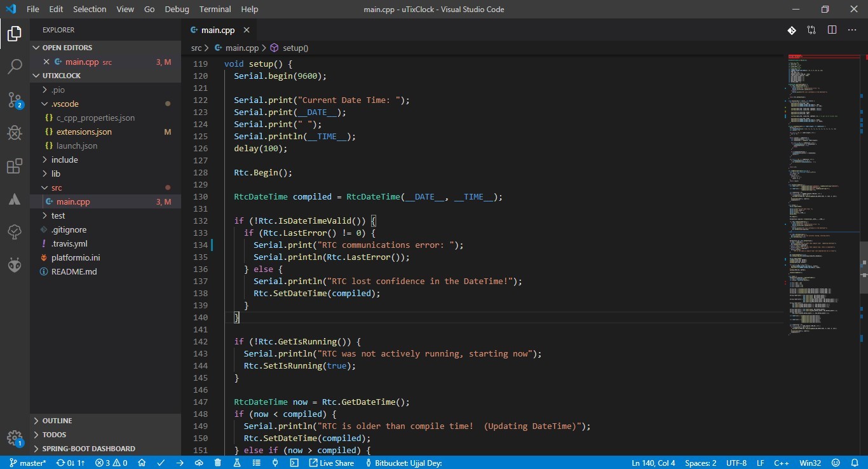Open PlatformIO serial monitor plug icon
This screenshot has height=469, width=868.
[275, 463]
